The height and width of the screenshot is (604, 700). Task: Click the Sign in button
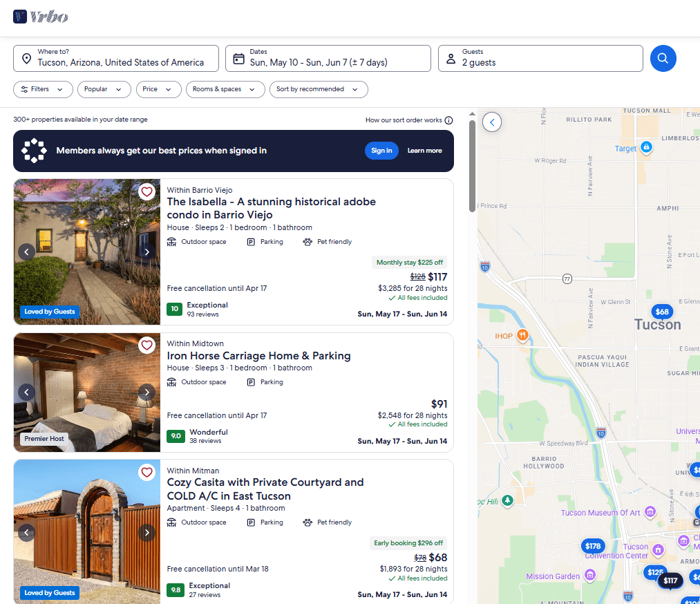click(381, 151)
